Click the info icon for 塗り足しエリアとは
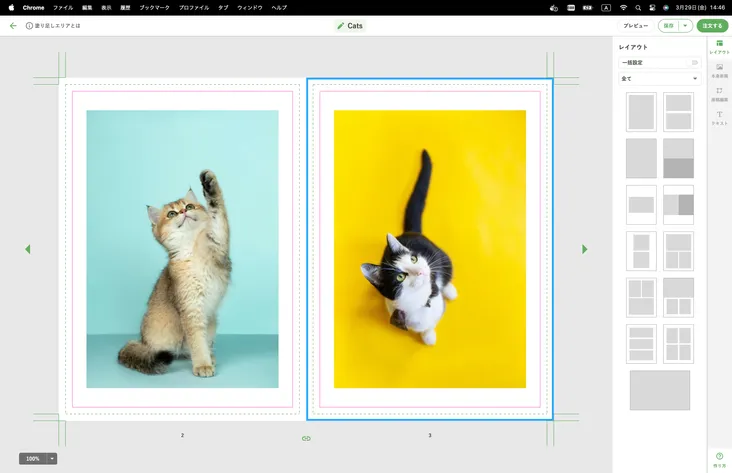This screenshot has width=732, height=473. pyautogui.click(x=29, y=26)
